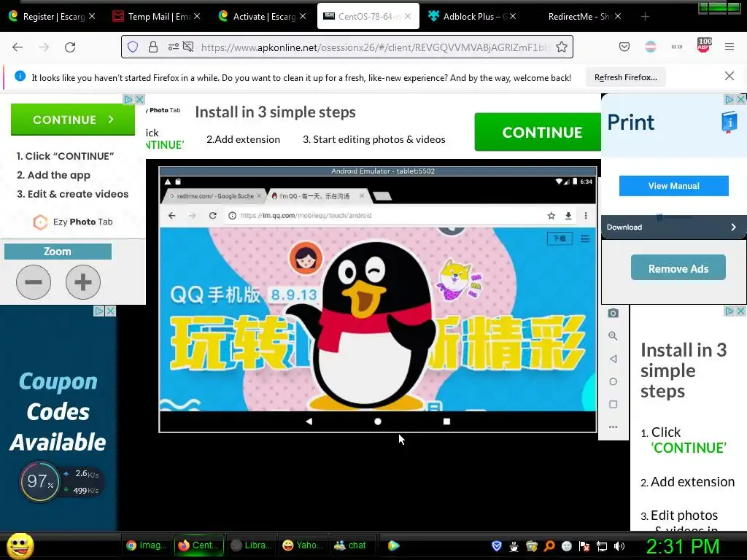
Task: Open the emulator sidebar more options dots
Action: pyautogui.click(x=613, y=427)
